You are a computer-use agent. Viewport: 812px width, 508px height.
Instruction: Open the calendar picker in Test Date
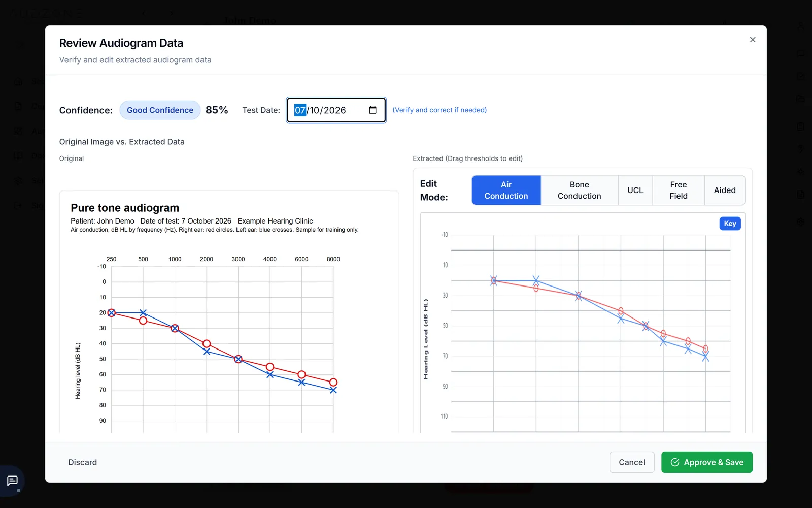373,110
